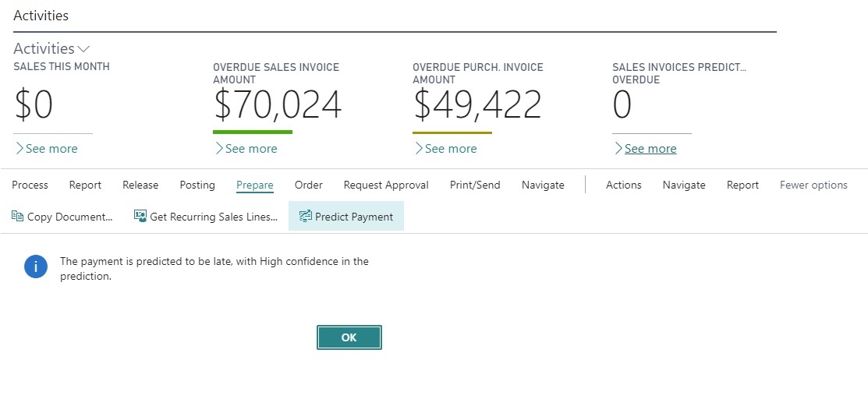Click the payment predicted late message text
868x406 pixels.
(x=214, y=268)
